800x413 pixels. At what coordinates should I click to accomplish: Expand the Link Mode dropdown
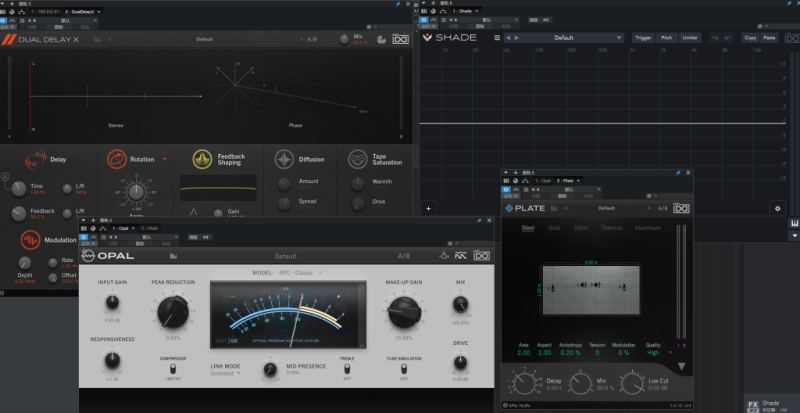click(x=225, y=373)
